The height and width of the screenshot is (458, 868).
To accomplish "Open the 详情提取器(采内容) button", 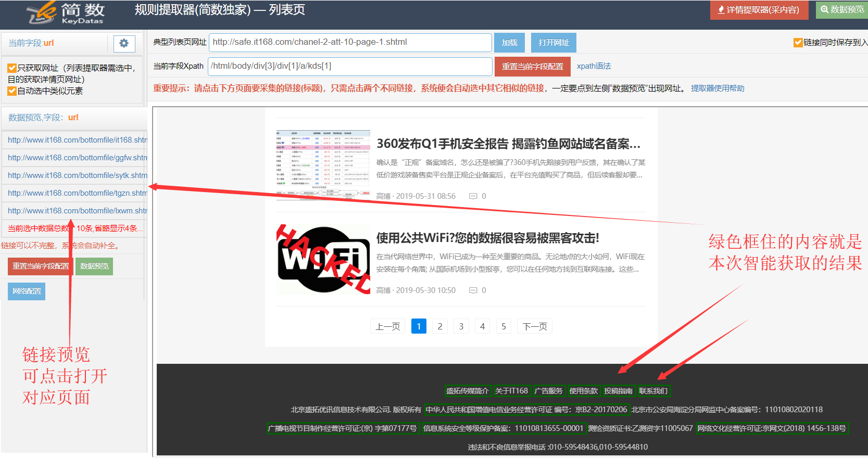I will (x=759, y=10).
